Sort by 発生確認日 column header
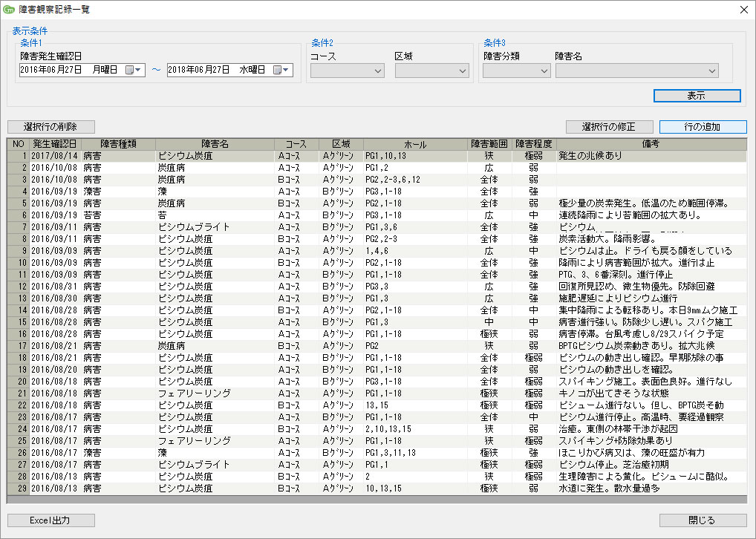 pyautogui.click(x=55, y=144)
